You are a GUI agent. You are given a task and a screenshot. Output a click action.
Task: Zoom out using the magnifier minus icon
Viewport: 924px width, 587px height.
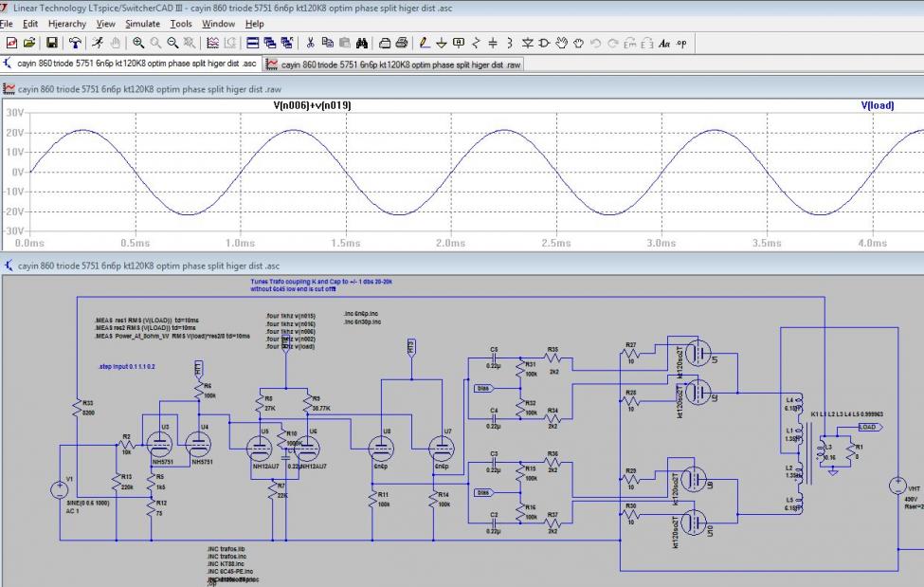(x=172, y=43)
